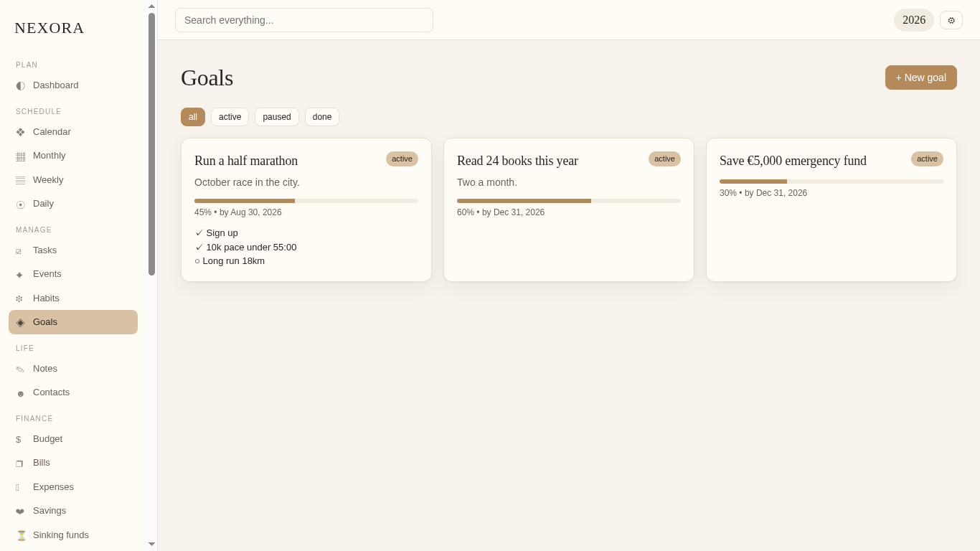
Task: Click active badge on emergency fund card
Action: [x=927, y=159]
